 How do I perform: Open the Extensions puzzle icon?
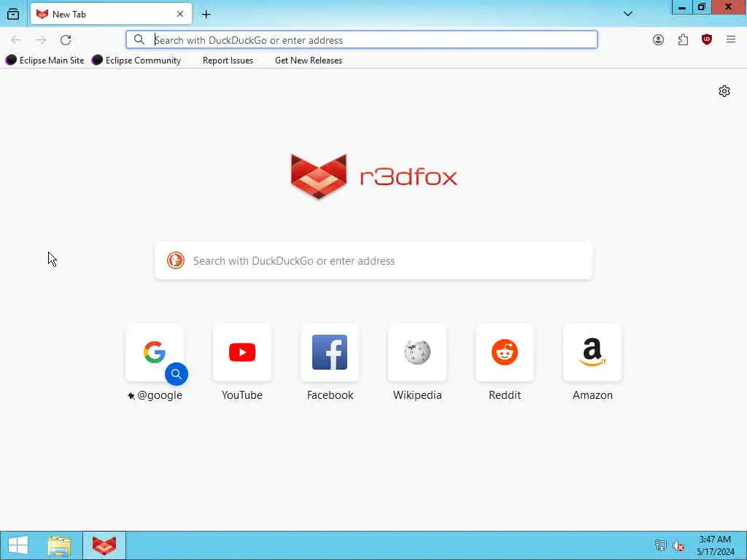(683, 40)
